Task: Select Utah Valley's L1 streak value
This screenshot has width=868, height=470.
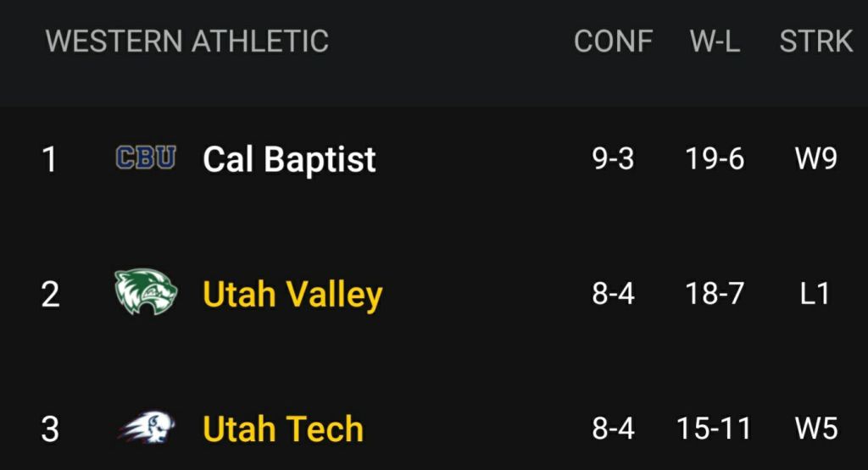Action: click(x=815, y=294)
